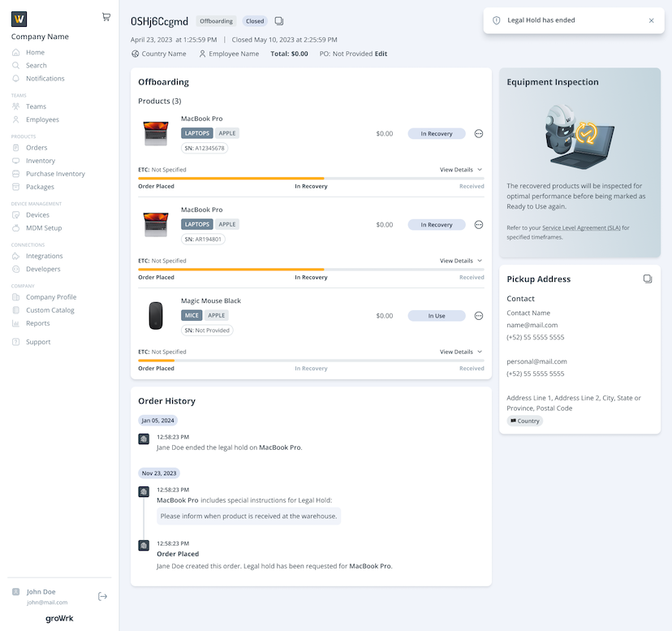Open more options for MacBook Pro SN AR194801
This screenshot has width=672, height=631.
(x=479, y=225)
